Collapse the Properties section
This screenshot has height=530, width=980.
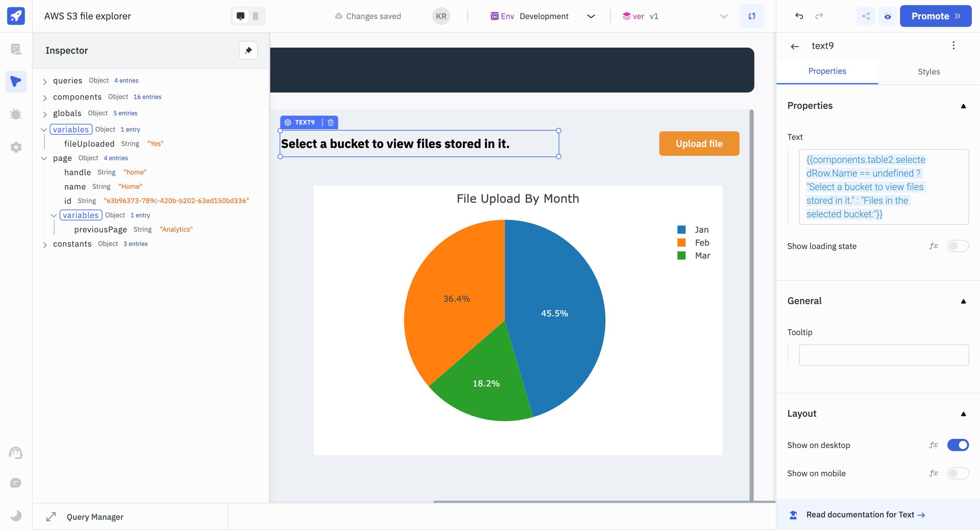[963, 106]
